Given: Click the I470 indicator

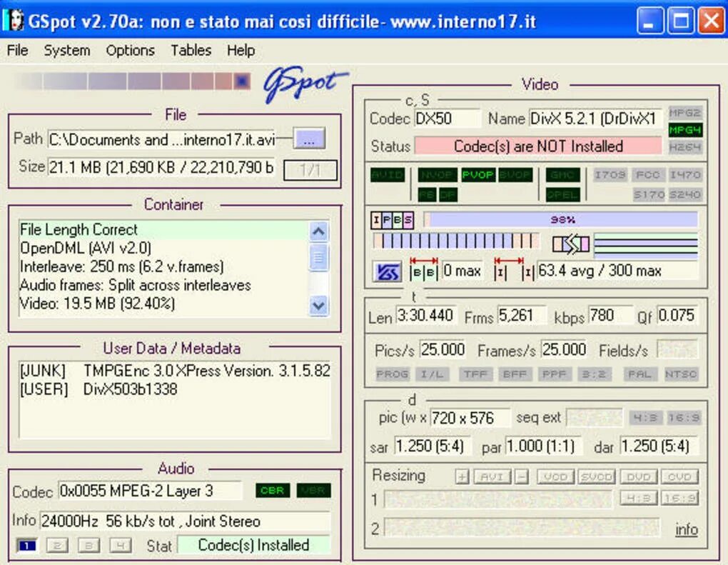Looking at the screenshot, I should click(x=685, y=175).
